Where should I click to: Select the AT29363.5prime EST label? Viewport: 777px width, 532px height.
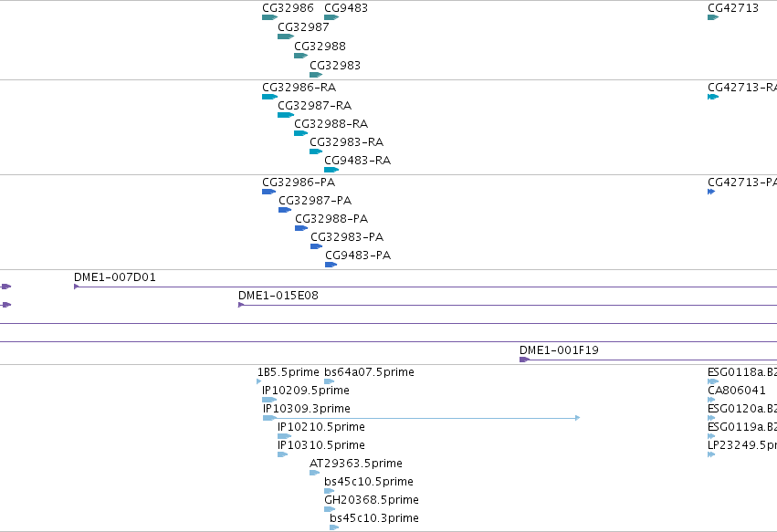pyautogui.click(x=356, y=464)
